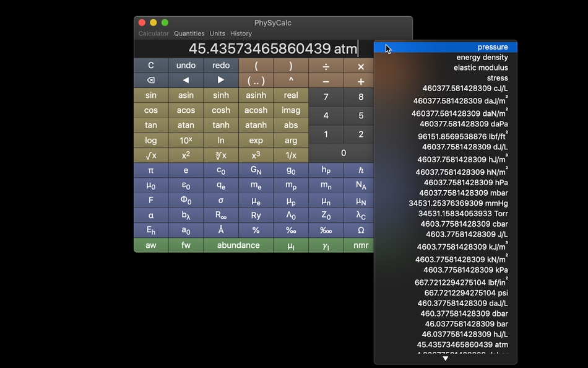Insert the Hartree energy Eh

[151, 230]
